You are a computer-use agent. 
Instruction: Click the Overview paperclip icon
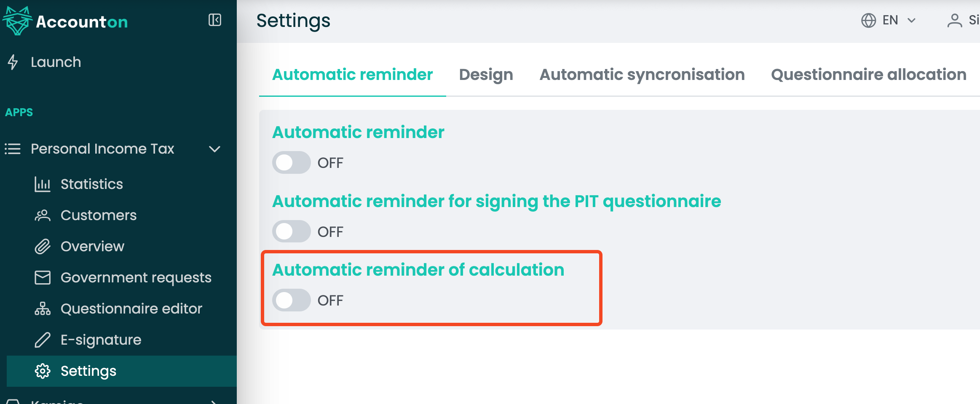(x=43, y=247)
